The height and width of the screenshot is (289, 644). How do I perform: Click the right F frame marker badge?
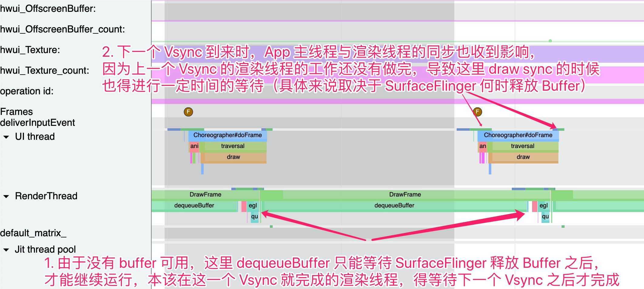click(478, 112)
